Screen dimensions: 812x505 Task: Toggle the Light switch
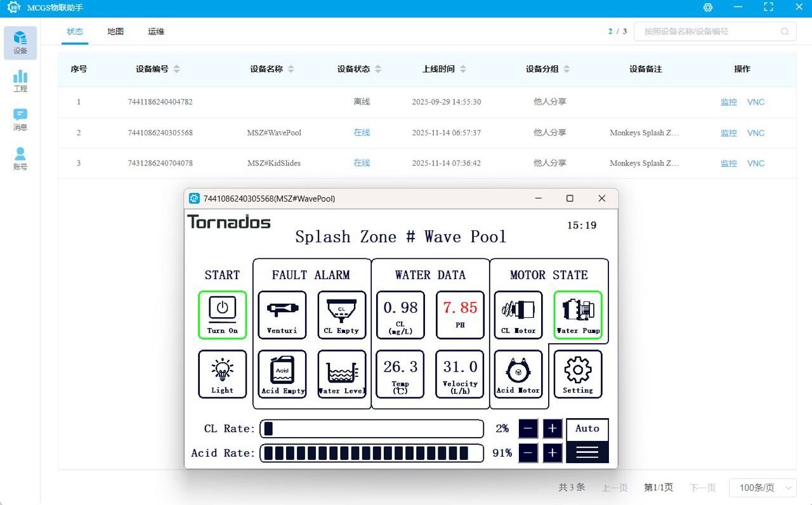pos(222,374)
